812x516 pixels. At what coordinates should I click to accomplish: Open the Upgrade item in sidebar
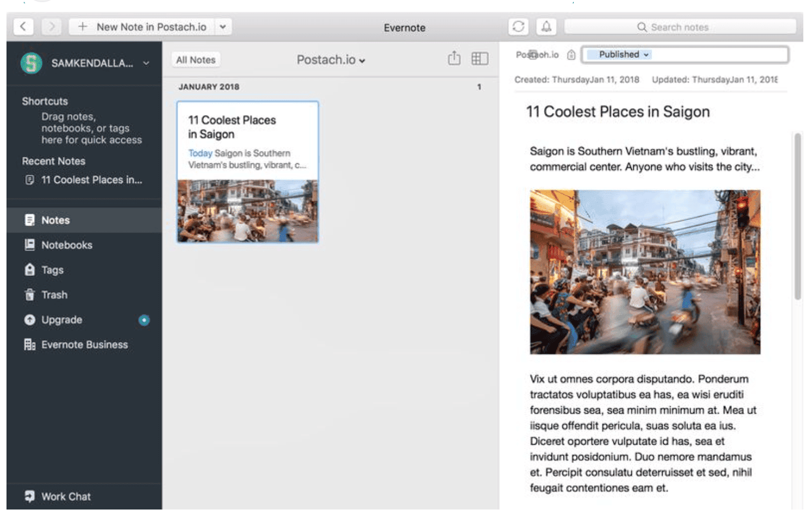point(62,320)
